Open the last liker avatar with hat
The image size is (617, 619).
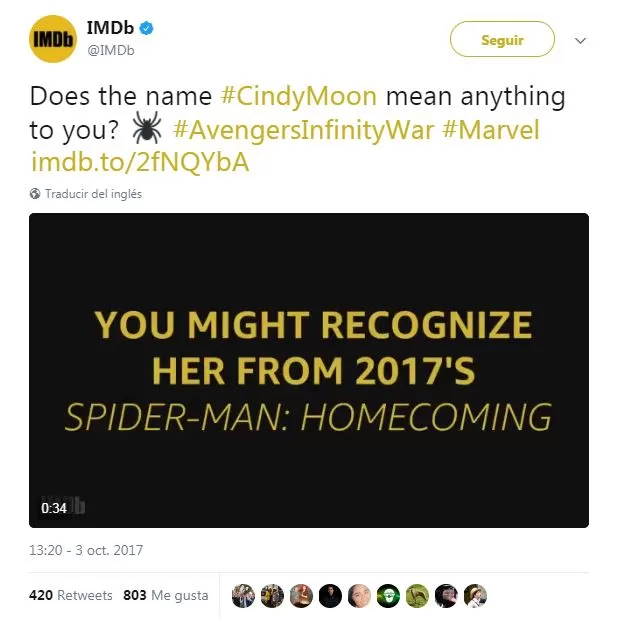tap(475, 595)
